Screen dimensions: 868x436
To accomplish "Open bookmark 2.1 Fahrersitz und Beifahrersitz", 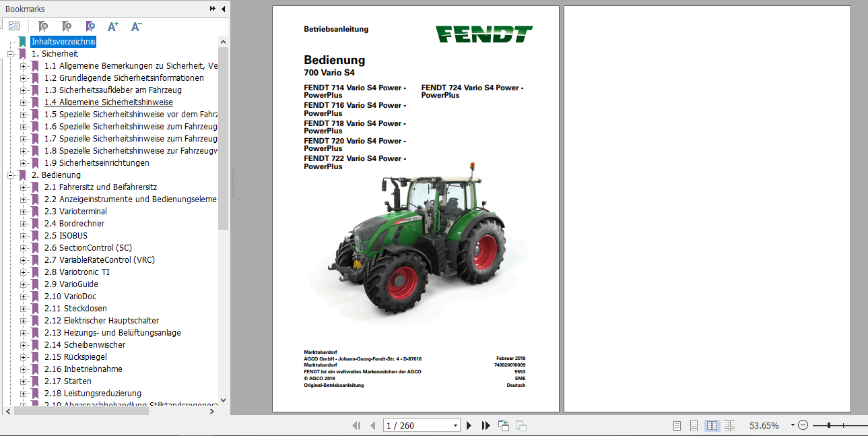I will click(101, 187).
